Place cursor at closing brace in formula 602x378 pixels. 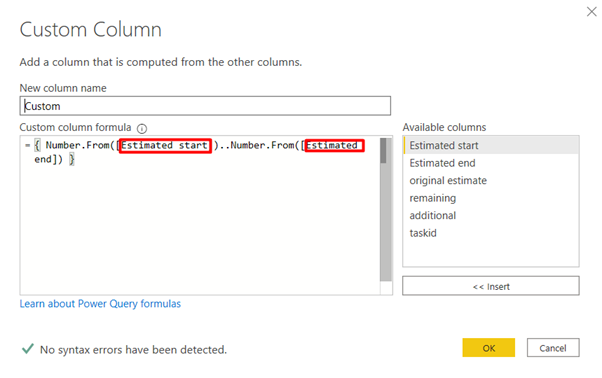coord(71,159)
